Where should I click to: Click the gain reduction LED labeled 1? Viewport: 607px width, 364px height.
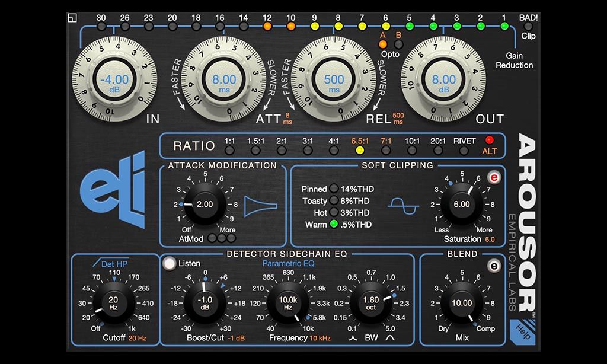point(504,26)
